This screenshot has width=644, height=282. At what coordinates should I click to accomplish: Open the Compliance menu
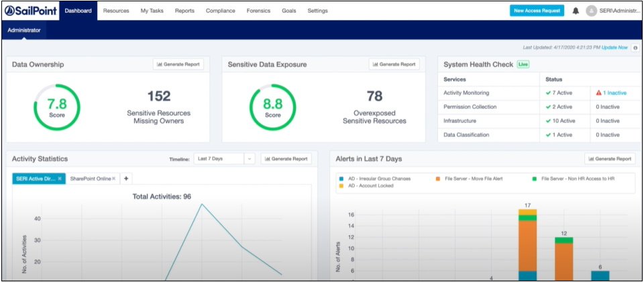[221, 11]
